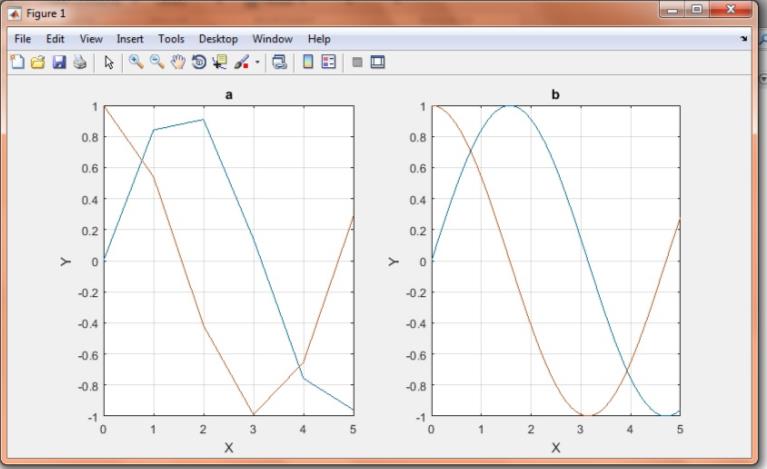Open the Edit menu
Image resolution: width=767 pixels, height=469 pixels.
55,39
